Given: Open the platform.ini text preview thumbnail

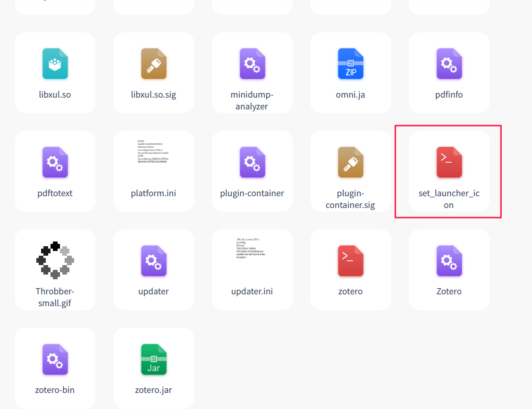Looking at the screenshot, I should pos(153,151).
